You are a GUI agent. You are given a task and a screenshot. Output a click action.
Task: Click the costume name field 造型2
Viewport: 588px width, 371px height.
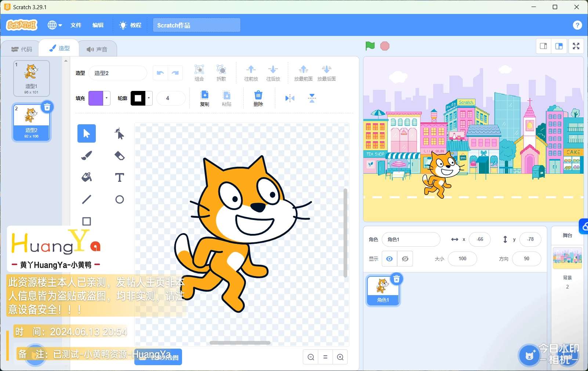point(118,73)
